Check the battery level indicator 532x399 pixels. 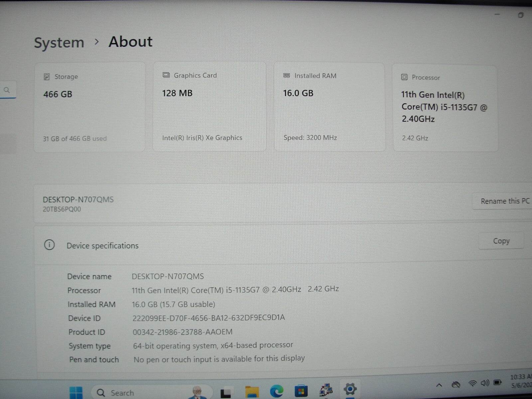click(x=497, y=383)
